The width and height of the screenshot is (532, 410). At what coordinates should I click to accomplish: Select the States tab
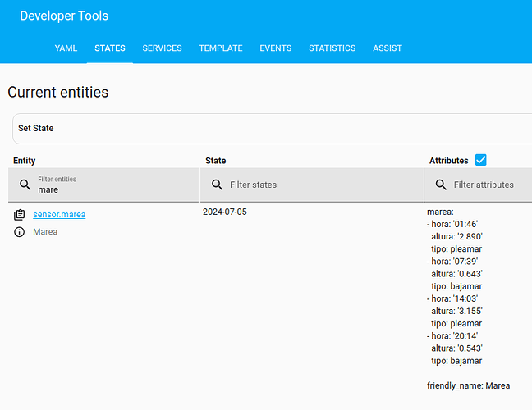point(110,48)
